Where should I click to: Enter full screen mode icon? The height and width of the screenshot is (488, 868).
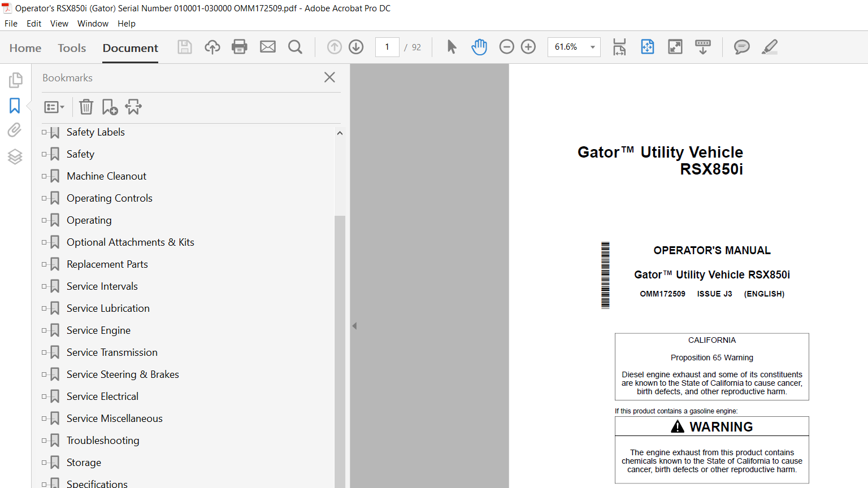675,47
